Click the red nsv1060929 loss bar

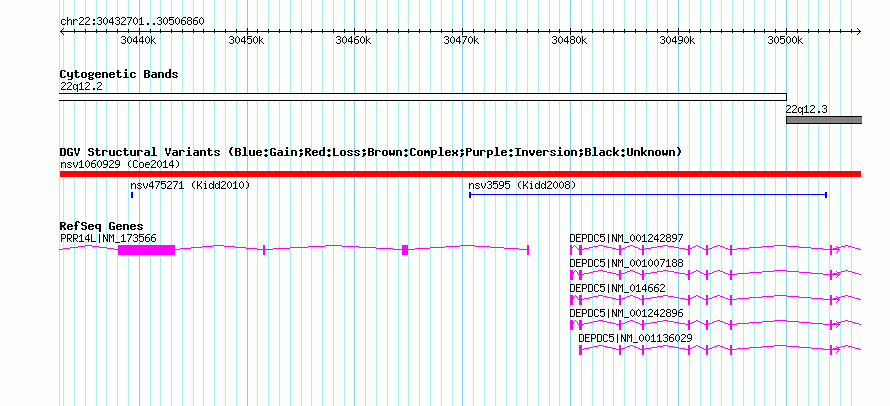pos(460,174)
